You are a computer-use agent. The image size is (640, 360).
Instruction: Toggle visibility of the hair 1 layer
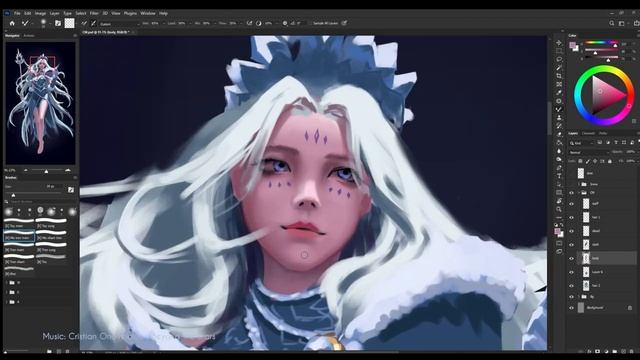[571, 218]
